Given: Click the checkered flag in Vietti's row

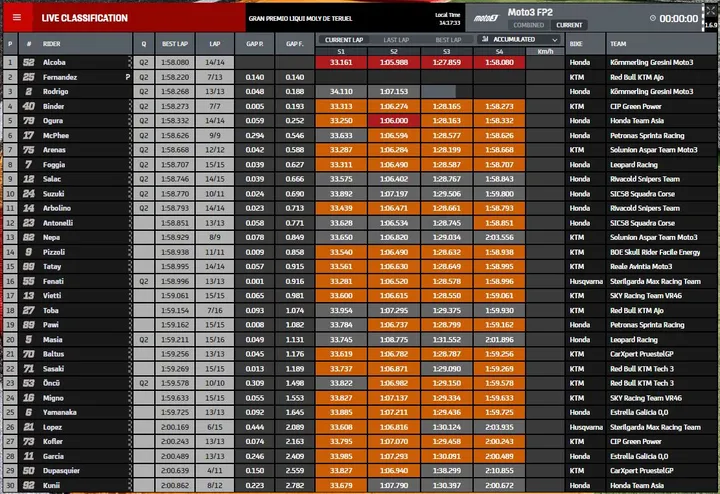Looking at the screenshot, I should pyautogui.click(x=130, y=296).
